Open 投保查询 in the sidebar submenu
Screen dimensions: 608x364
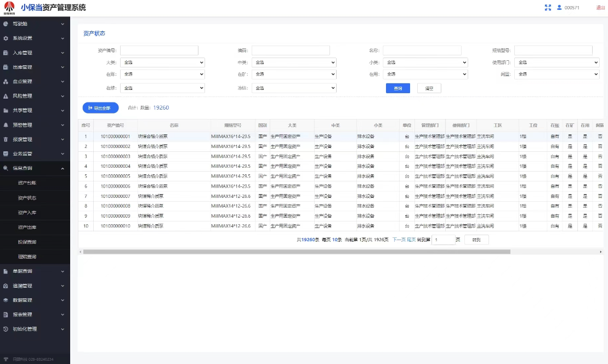27,242
